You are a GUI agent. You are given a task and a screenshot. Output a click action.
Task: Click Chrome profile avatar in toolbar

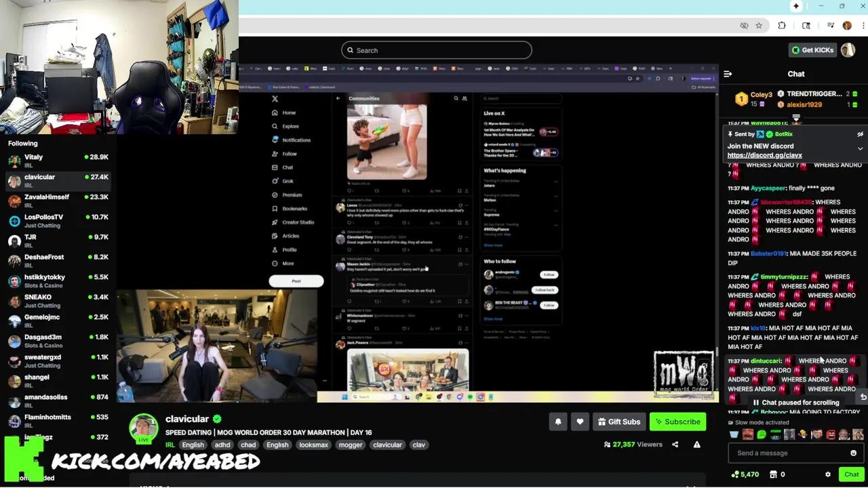tap(847, 26)
